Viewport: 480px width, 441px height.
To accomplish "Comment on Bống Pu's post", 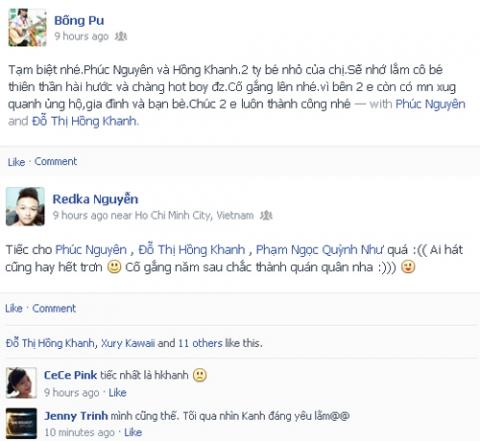I will (56, 161).
